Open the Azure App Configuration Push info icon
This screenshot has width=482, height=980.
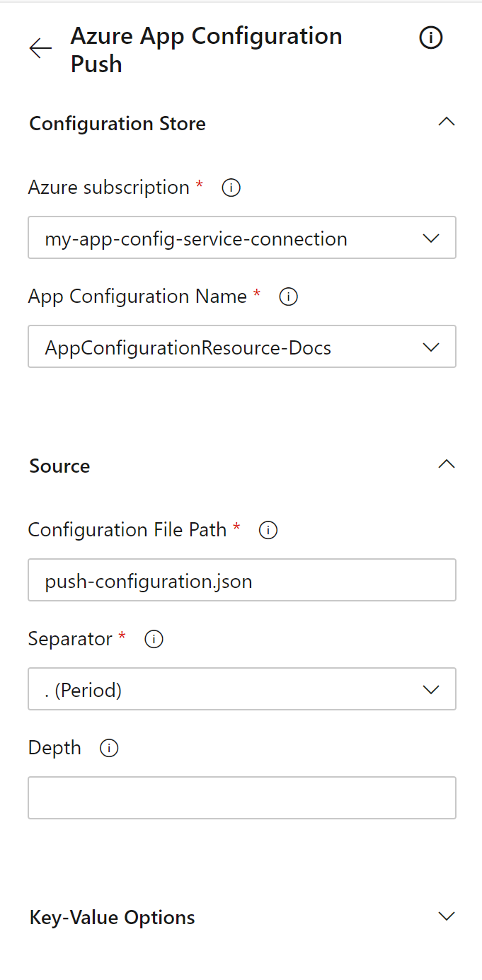(x=430, y=38)
